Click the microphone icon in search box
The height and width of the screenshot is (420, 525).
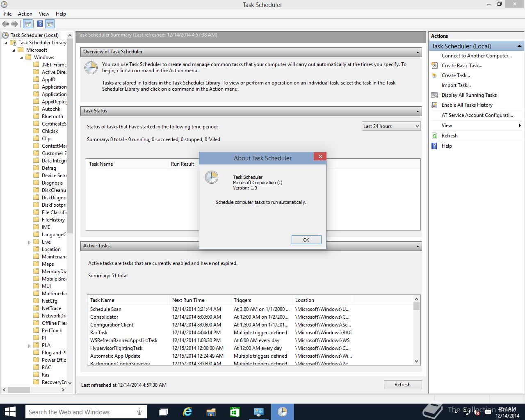coord(140,412)
